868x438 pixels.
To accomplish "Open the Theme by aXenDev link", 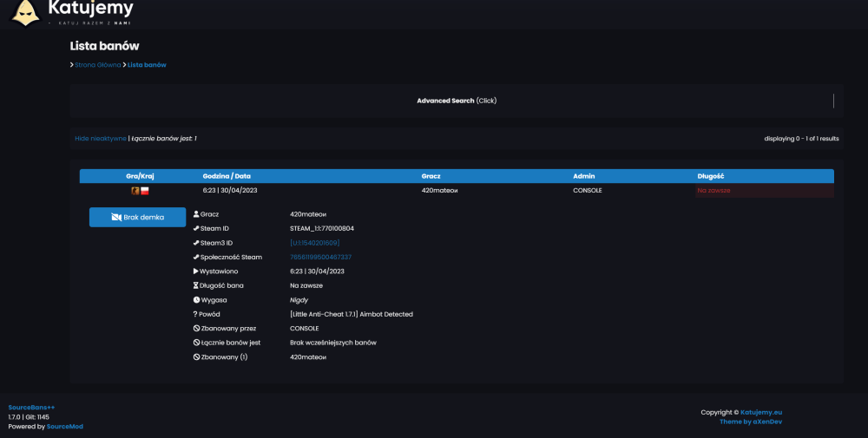I will click(751, 422).
